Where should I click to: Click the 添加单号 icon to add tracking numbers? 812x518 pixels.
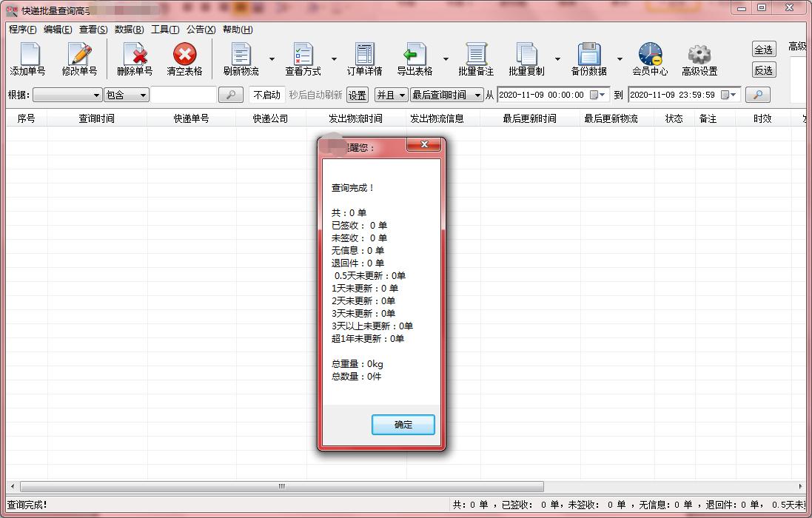click(28, 58)
